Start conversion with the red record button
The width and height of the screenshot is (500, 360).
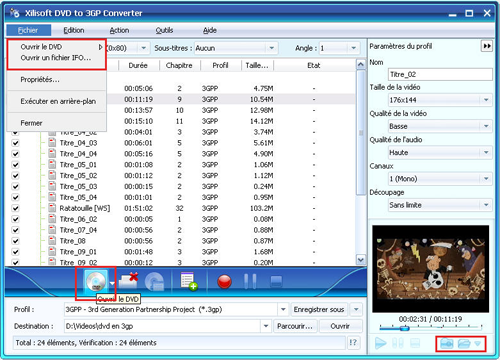224,282
